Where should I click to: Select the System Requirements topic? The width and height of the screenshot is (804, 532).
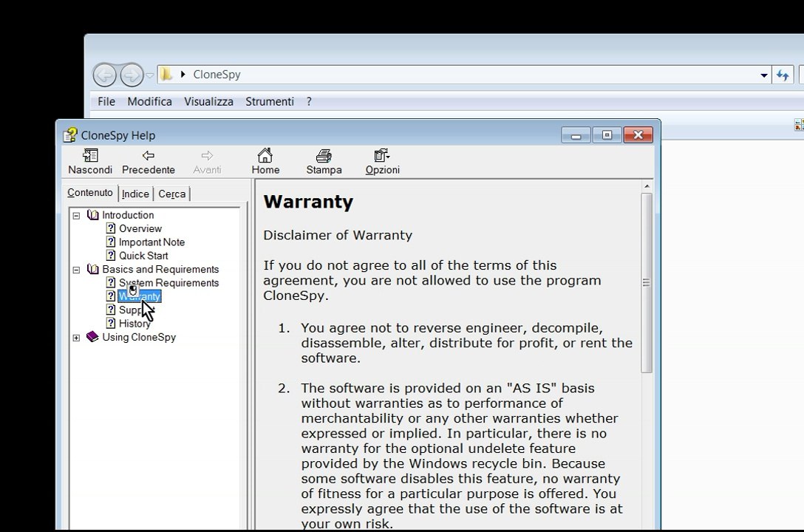click(168, 283)
